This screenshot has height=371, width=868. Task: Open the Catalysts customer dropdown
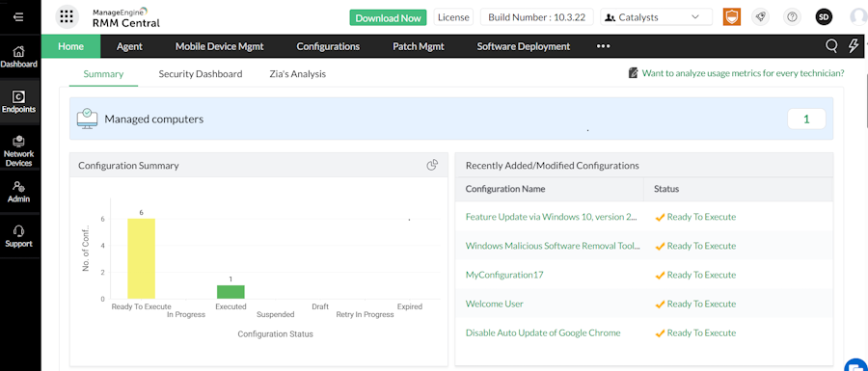coord(656,17)
